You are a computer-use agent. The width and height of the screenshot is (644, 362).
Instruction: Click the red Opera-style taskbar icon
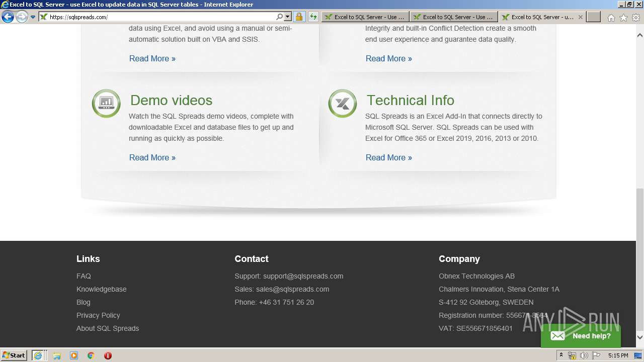[x=108, y=355]
